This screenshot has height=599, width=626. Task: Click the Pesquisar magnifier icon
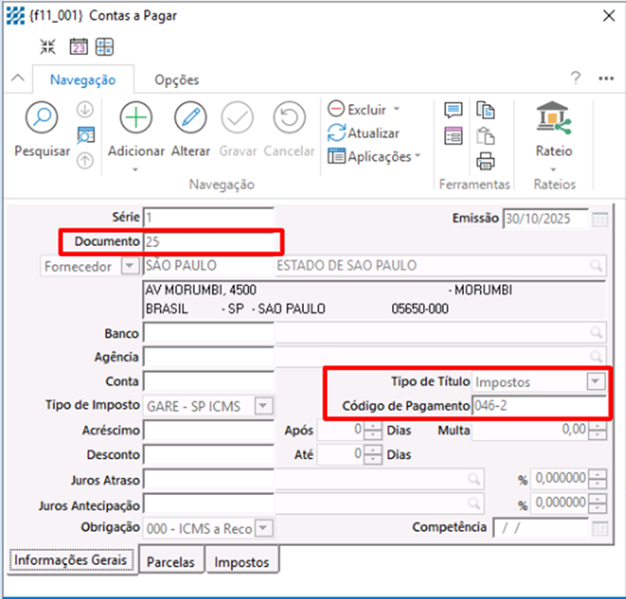42,119
